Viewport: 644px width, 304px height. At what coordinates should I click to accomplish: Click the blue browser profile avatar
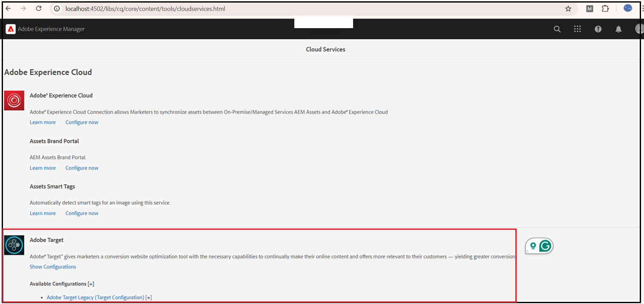pyautogui.click(x=628, y=8)
